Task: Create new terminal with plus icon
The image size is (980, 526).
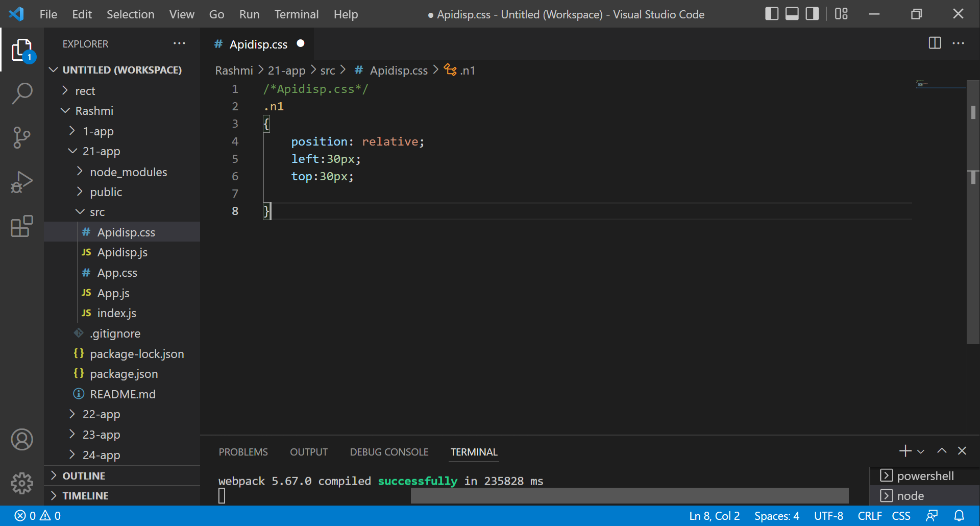Action: 905,451
